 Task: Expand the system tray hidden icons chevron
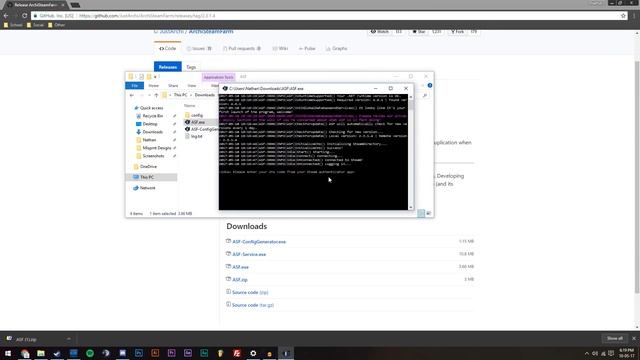tap(587, 353)
